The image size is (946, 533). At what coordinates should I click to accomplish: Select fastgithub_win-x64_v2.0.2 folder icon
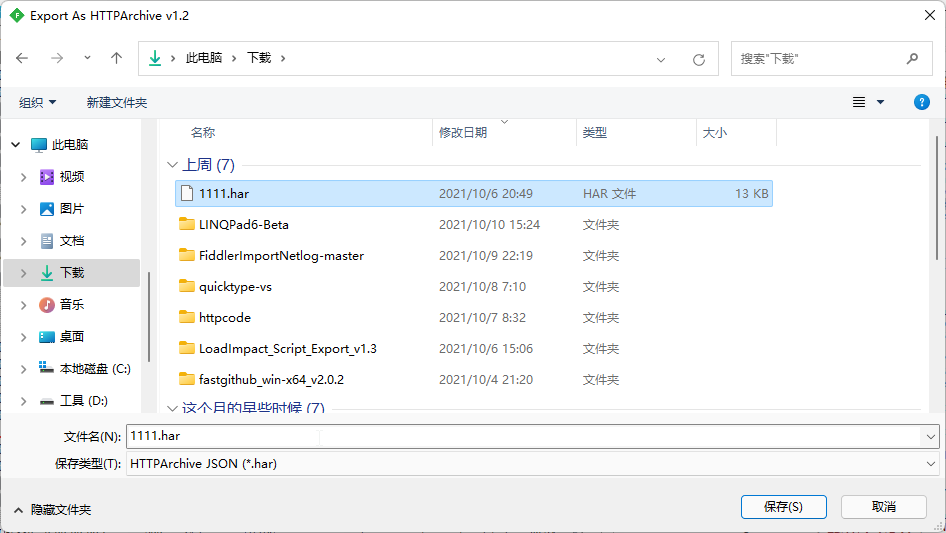(x=187, y=378)
